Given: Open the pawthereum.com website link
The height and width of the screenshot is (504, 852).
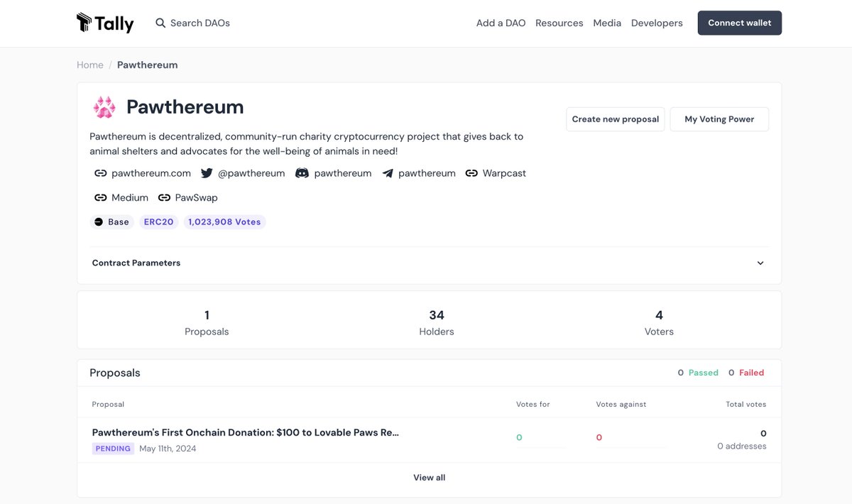Looking at the screenshot, I should tap(151, 173).
